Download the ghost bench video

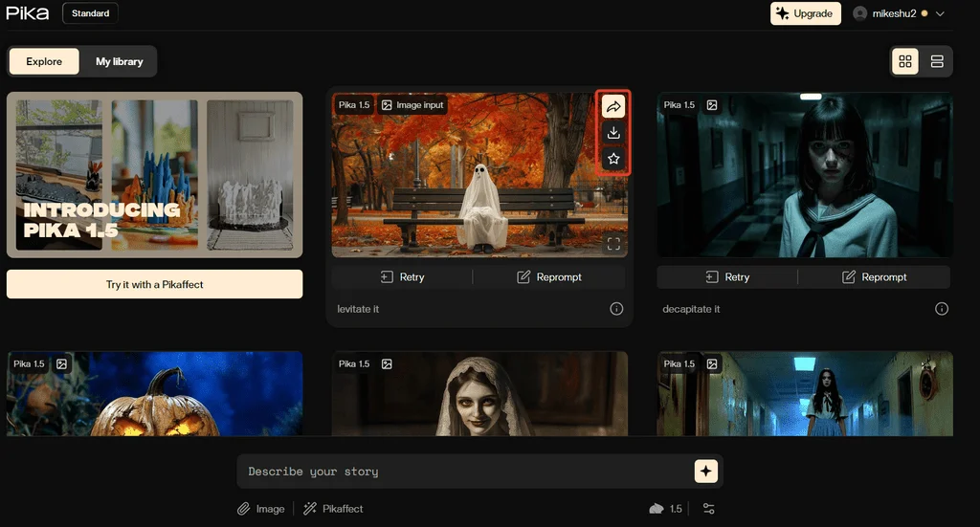click(613, 133)
